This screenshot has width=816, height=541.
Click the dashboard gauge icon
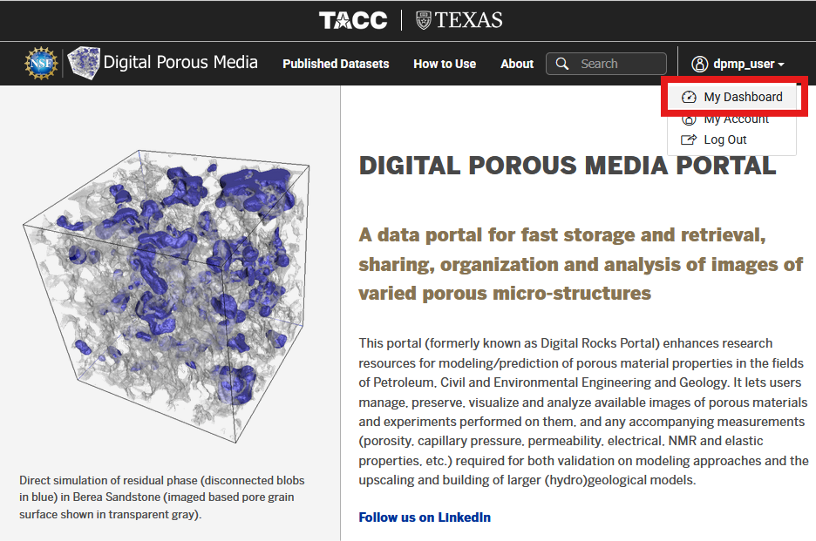[x=689, y=97]
